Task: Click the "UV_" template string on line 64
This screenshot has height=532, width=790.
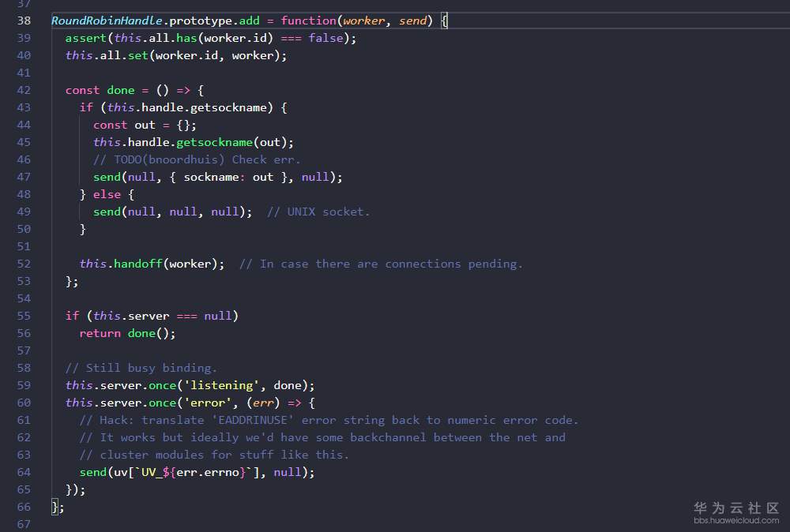Action: coord(152,472)
